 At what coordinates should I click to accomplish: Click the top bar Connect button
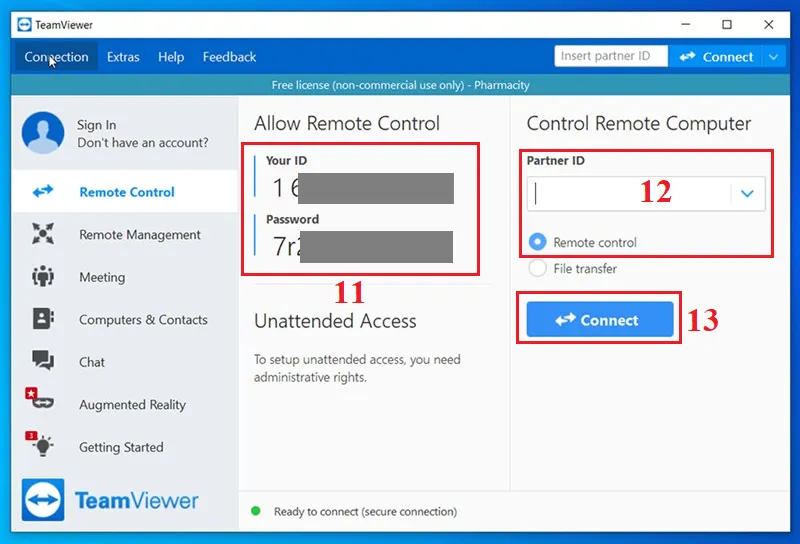tap(716, 57)
